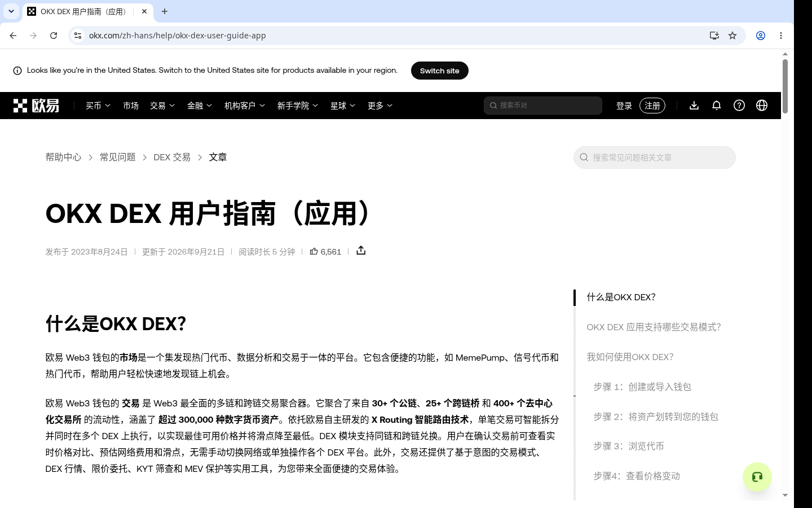Expand the 金融 menu
Viewport: 812px width, 508px height.
(200, 106)
